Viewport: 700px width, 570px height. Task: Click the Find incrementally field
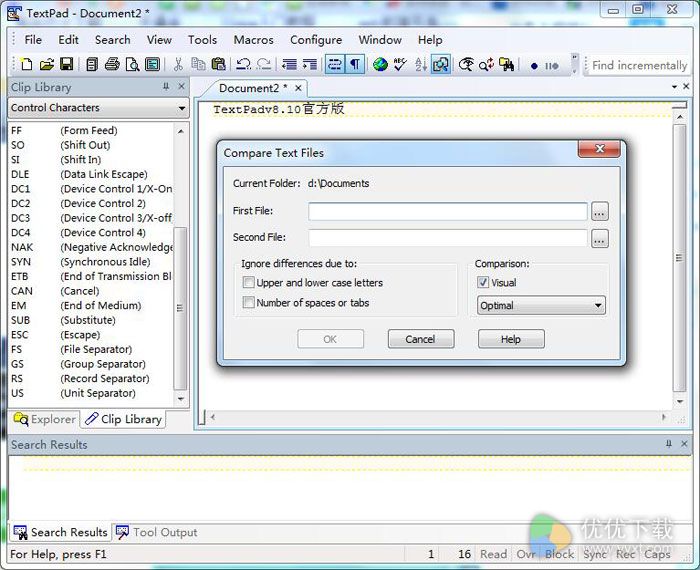tap(639, 65)
